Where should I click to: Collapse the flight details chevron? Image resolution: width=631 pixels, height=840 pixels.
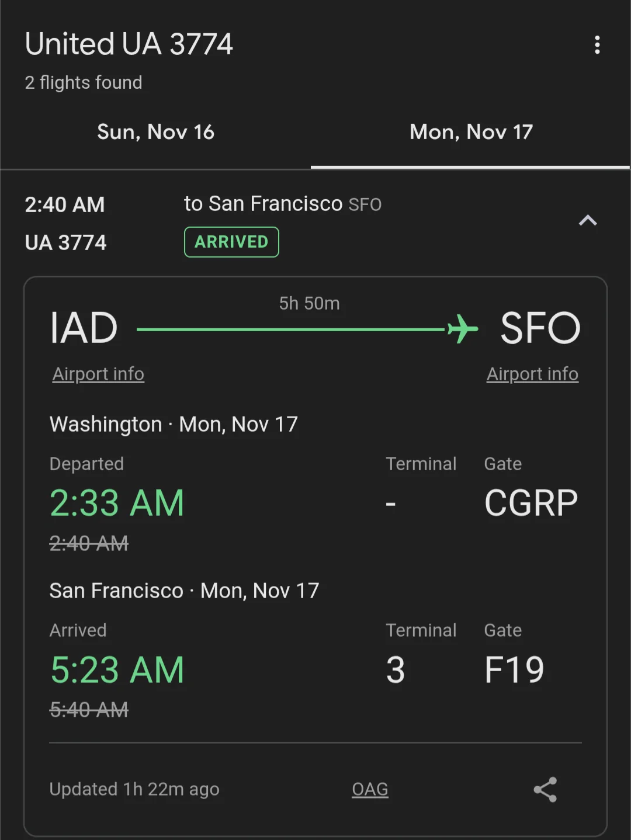coord(588,221)
